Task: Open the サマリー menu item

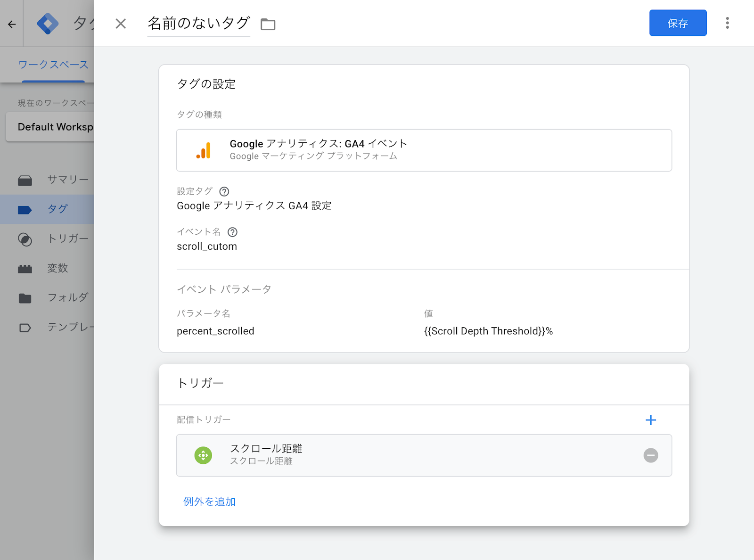Action: 68,180
